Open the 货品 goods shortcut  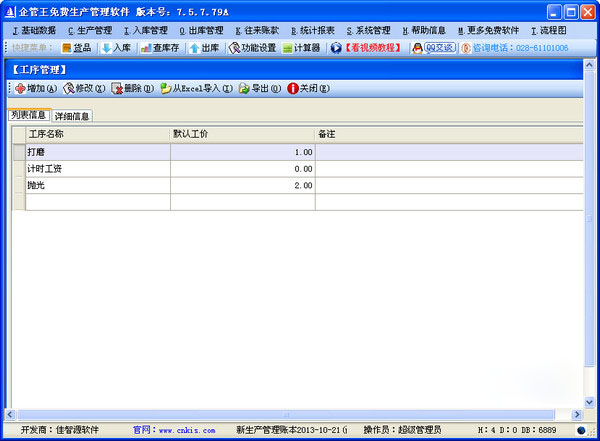pyautogui.click(x=77, y=48)
